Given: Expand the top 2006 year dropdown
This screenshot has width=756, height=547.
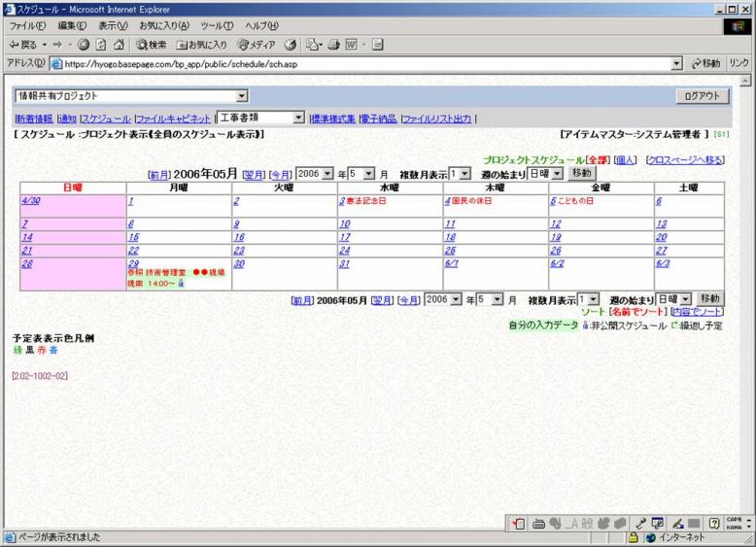Looking at the screenshot, I should click(327, 173).
